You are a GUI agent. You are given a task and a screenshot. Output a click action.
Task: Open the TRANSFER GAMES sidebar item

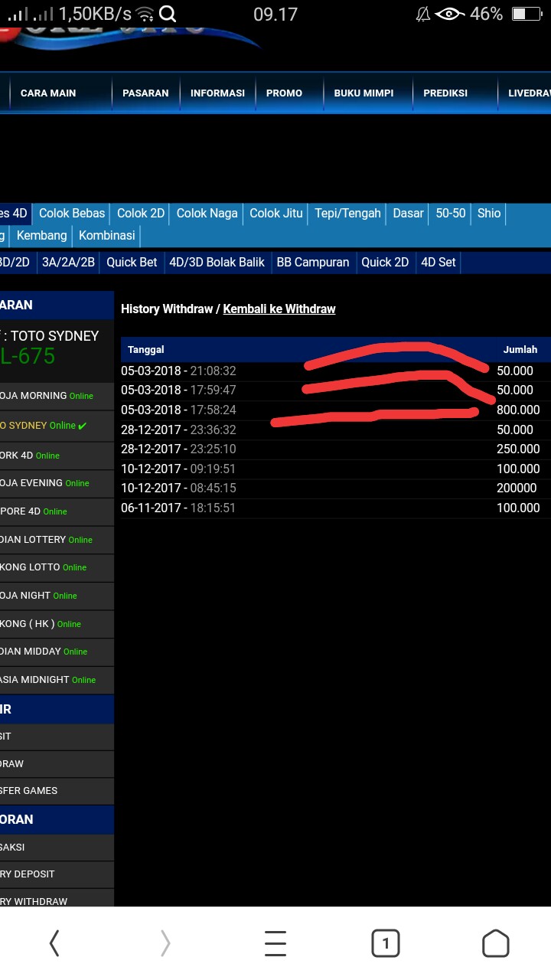coord(31,791)
